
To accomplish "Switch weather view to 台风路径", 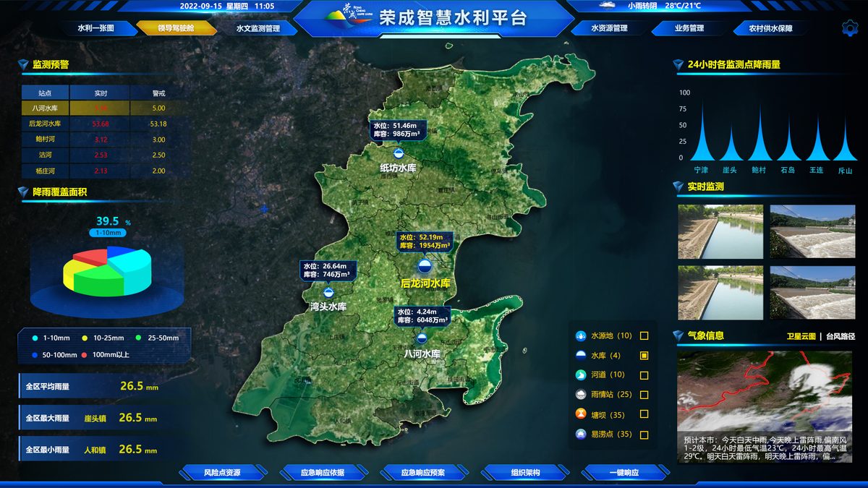I will click(x=841, y=336).
